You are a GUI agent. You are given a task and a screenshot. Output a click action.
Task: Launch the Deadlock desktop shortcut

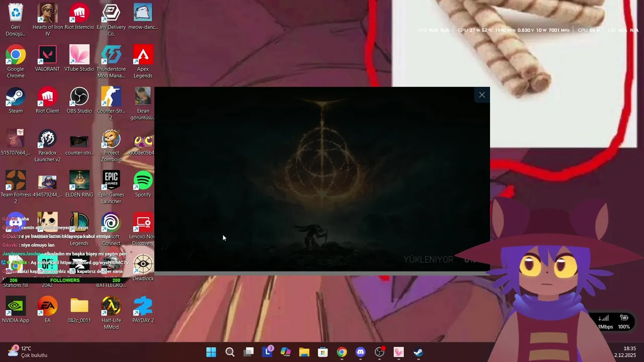coord(143,268)
